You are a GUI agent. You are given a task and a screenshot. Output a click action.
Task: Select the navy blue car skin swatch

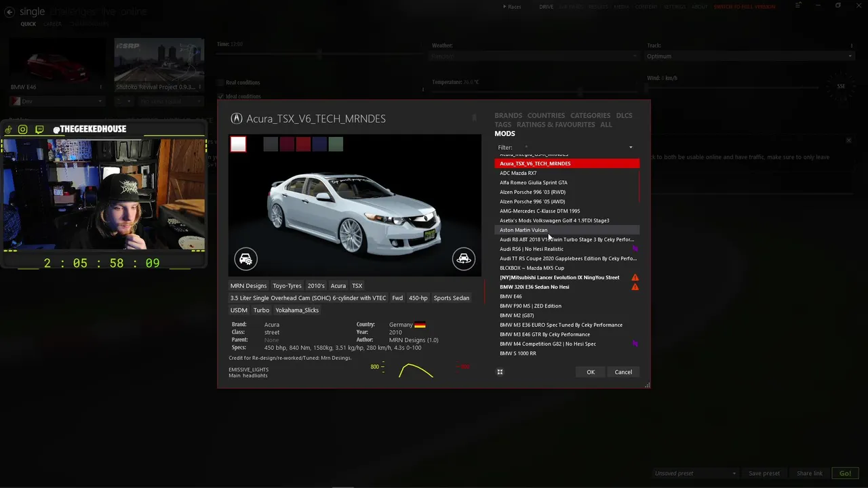tap(319, 144)
